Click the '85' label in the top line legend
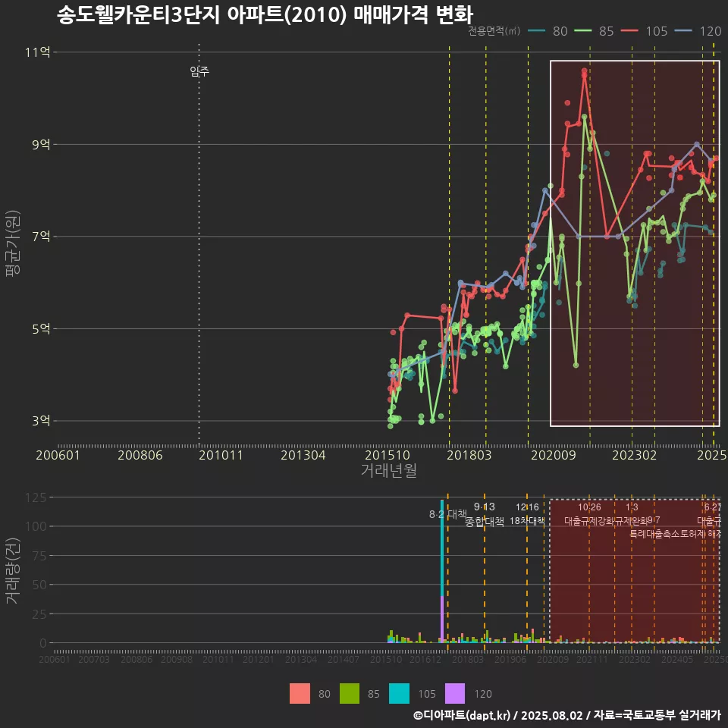 coord(607,31)
